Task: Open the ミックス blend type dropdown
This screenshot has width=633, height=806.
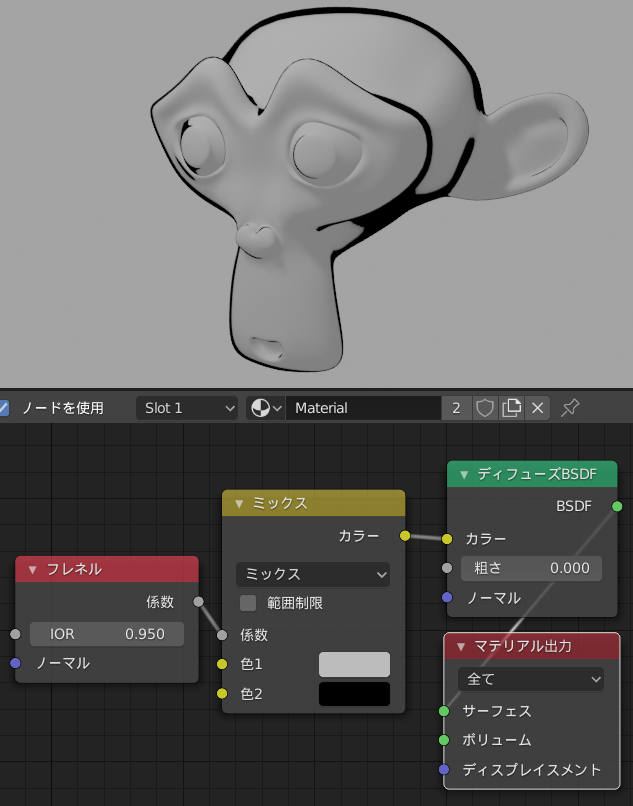Action: pos(313,574)
